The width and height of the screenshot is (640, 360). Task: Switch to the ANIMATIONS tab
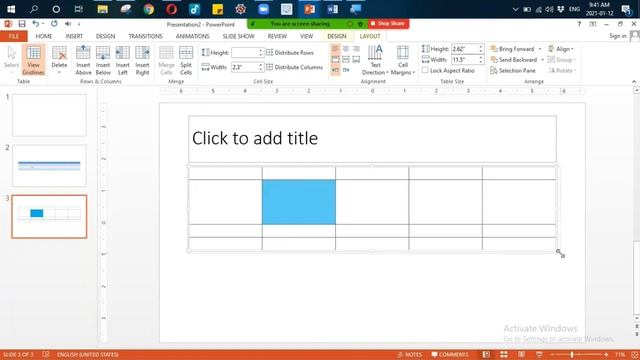coord(193,36)
